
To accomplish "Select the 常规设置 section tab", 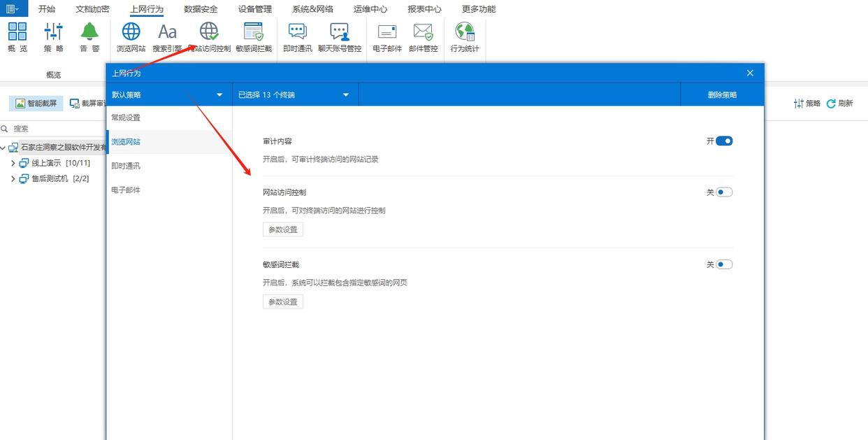I will (126, 117).
